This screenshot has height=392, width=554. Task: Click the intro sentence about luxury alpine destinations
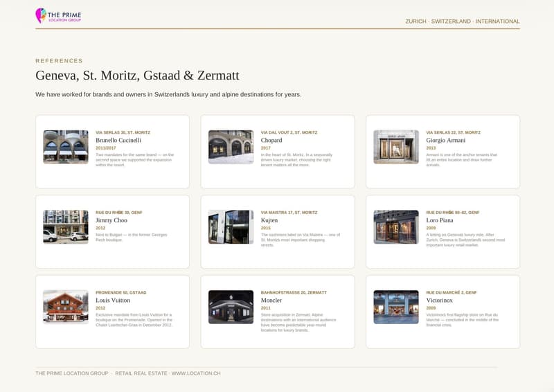pyautogui.click(x=168, y=95)
